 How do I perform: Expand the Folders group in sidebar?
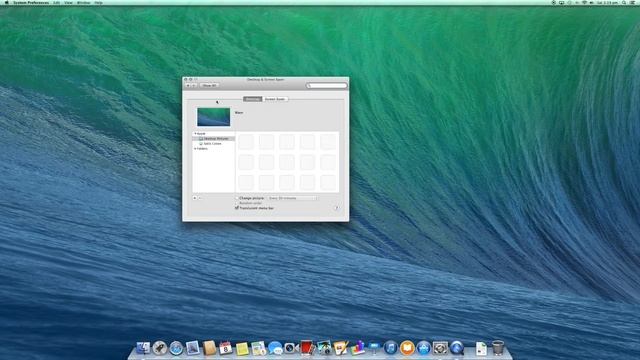[195, 149]
